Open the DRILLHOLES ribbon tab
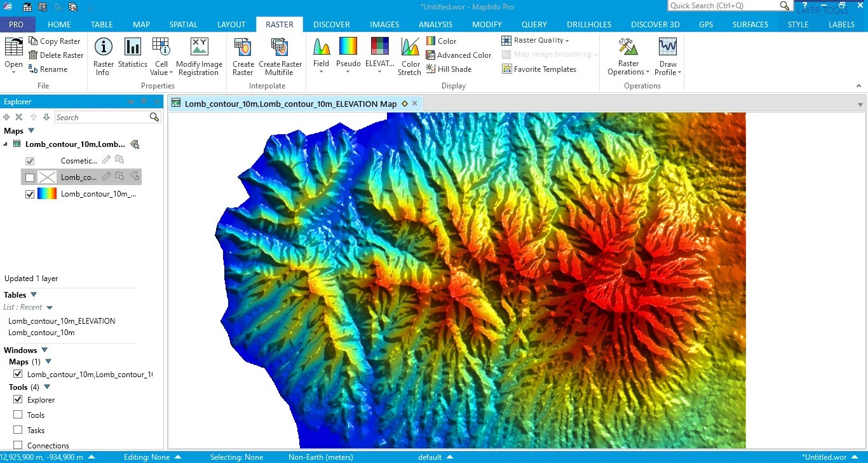 [x=588, y=24]
